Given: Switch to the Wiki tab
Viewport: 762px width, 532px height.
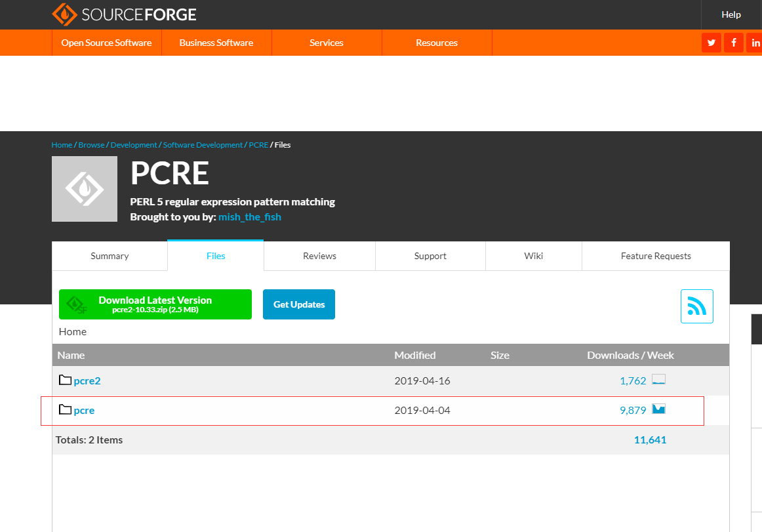Looking at the screenshot, I should [x=534, y=256].
